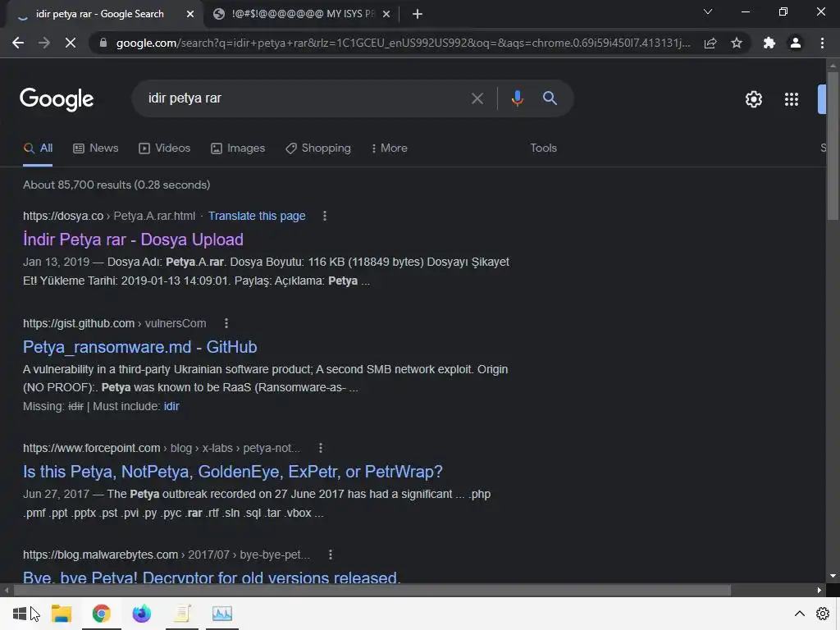Viewport: 840px width, 630px height.
Task: Open a new browser tab
Action: 418,15
